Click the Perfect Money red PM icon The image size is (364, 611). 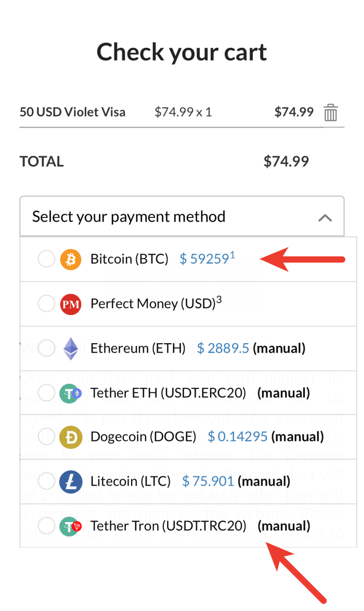pos(70,304)
